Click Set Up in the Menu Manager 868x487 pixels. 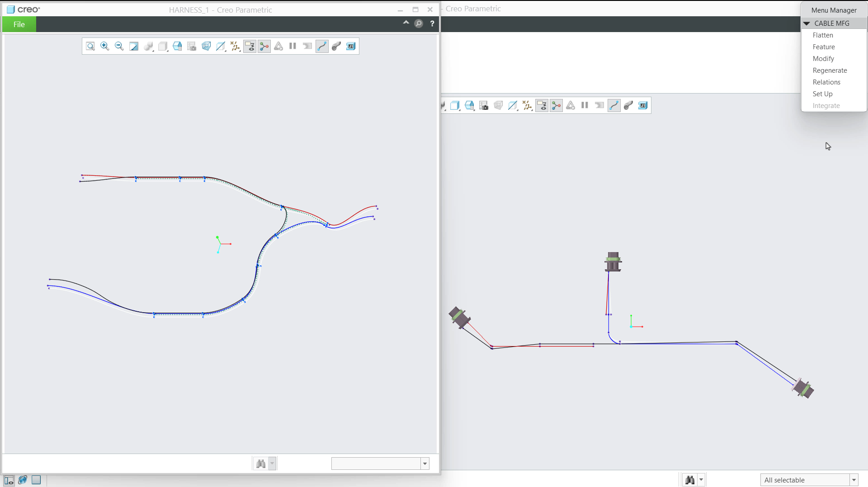822,94
